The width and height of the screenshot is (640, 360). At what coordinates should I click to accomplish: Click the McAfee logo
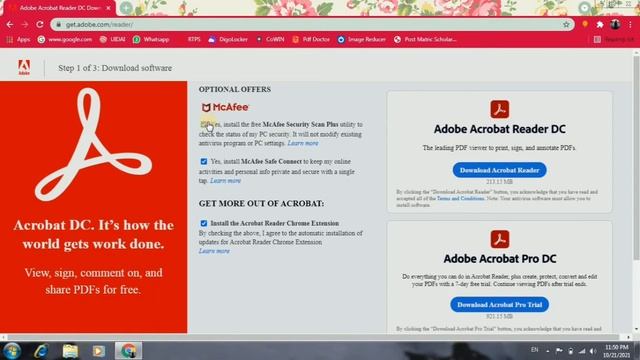225,107
